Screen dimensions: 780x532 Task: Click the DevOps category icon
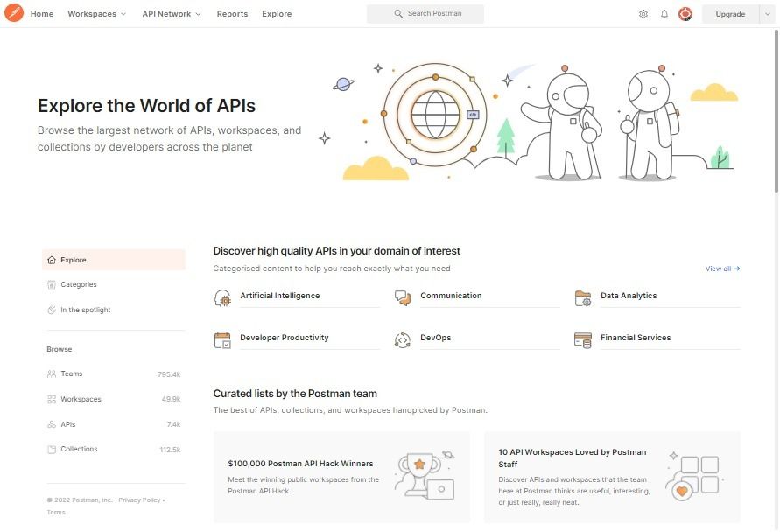pos(403,340)
